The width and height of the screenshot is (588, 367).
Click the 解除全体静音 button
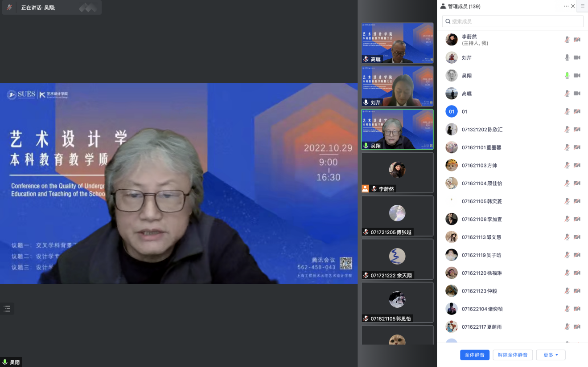[x=513, y=355]
